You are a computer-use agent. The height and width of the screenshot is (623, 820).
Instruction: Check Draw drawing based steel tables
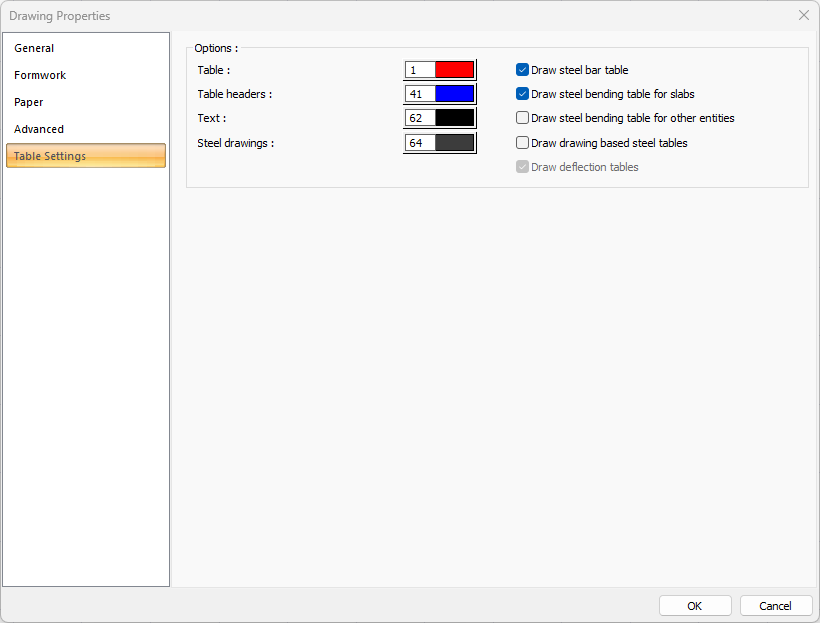[522, 143]
